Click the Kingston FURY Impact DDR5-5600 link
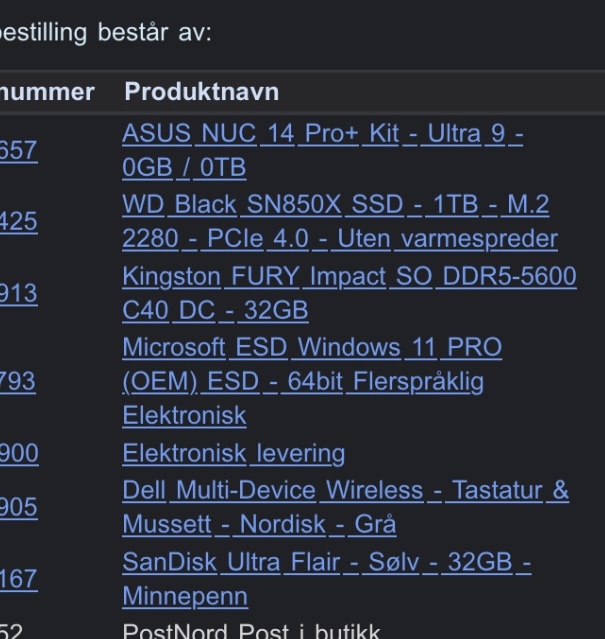 coord(349,278)
